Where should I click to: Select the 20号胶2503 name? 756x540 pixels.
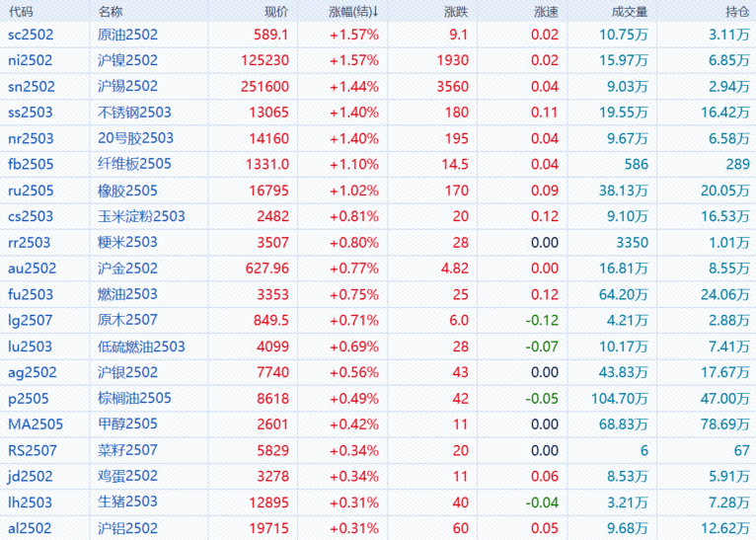(135, 138)
